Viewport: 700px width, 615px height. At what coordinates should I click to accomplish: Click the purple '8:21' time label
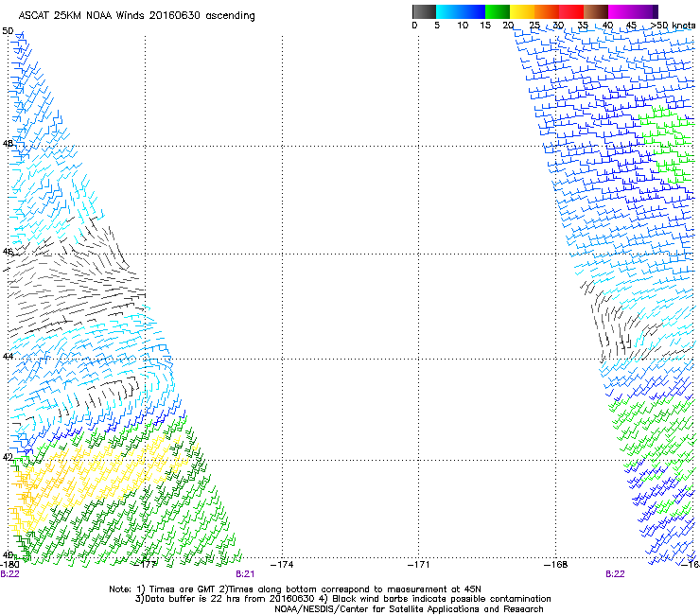(x=245, y=574)
